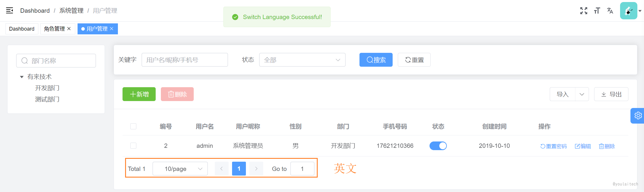Open the language switch icon
Viewport: 644px width, 192px height.
coord(610,11)
